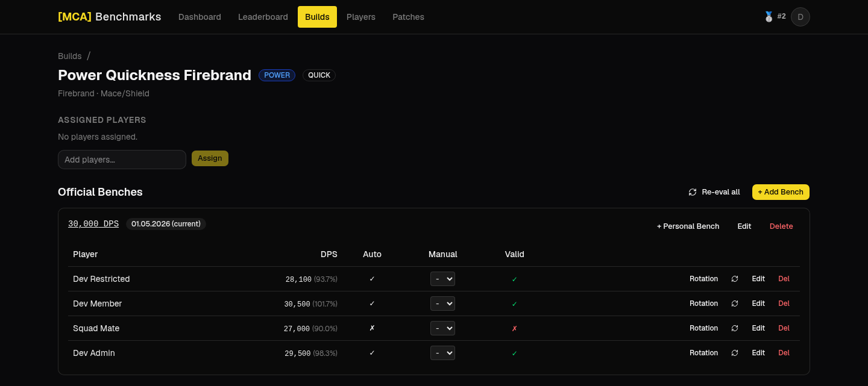
Task: Click the 30,500 DPS value
Action: (x=297, y=304)
